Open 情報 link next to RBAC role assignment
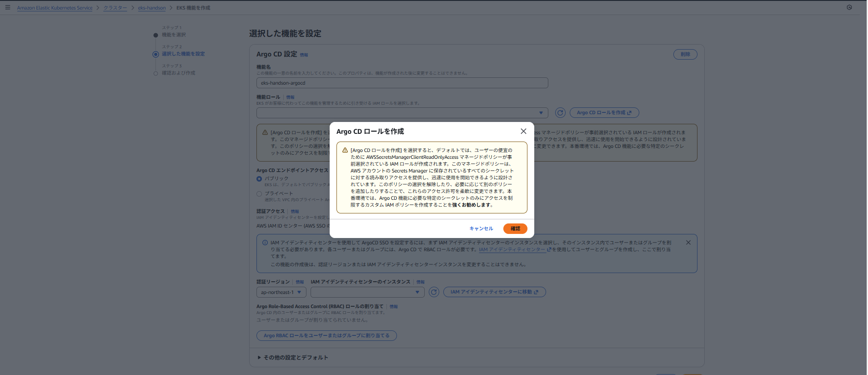868x375 pixels. tap(393, 307)
